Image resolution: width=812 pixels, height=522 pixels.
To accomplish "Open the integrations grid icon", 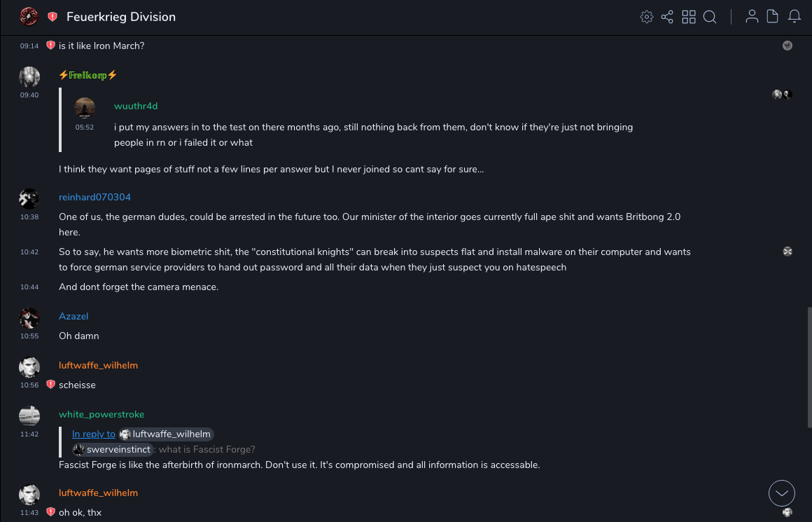I will (689, 17).
